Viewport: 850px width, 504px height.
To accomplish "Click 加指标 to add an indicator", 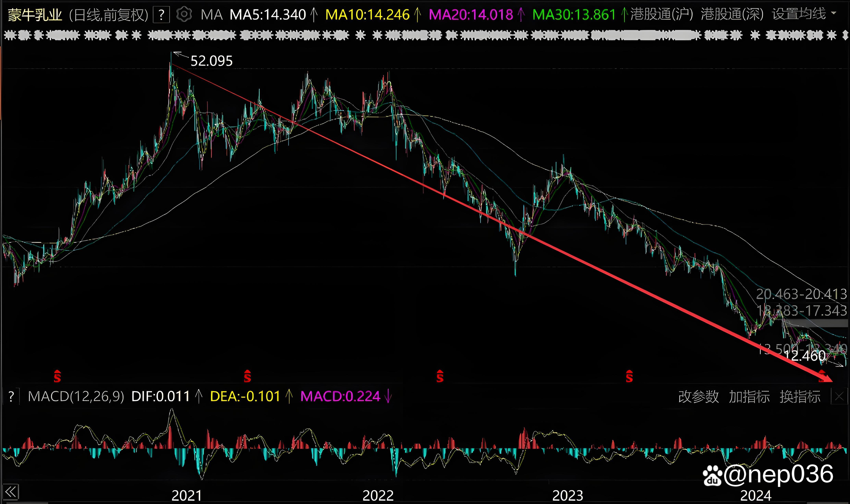I will coord(749,397).
